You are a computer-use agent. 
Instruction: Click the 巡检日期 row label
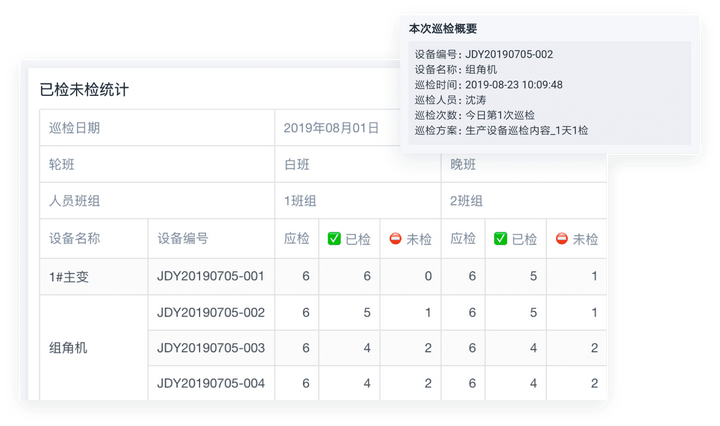[x=74, y=128]
